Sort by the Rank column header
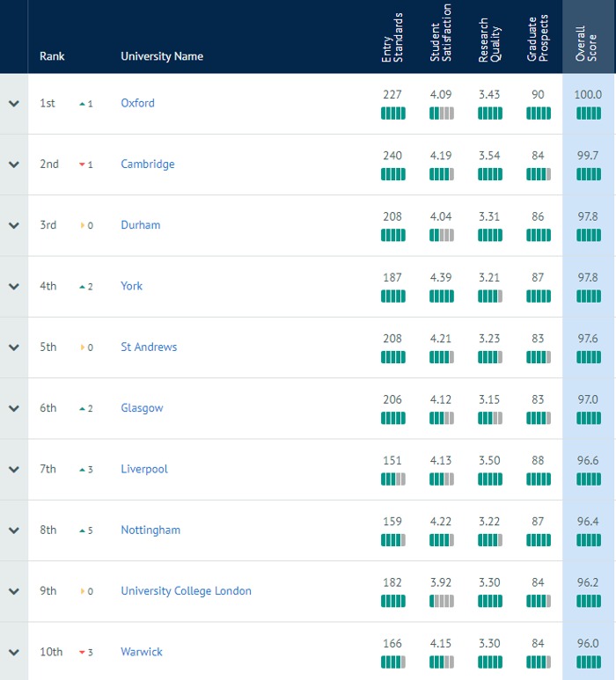 point(52,56)
